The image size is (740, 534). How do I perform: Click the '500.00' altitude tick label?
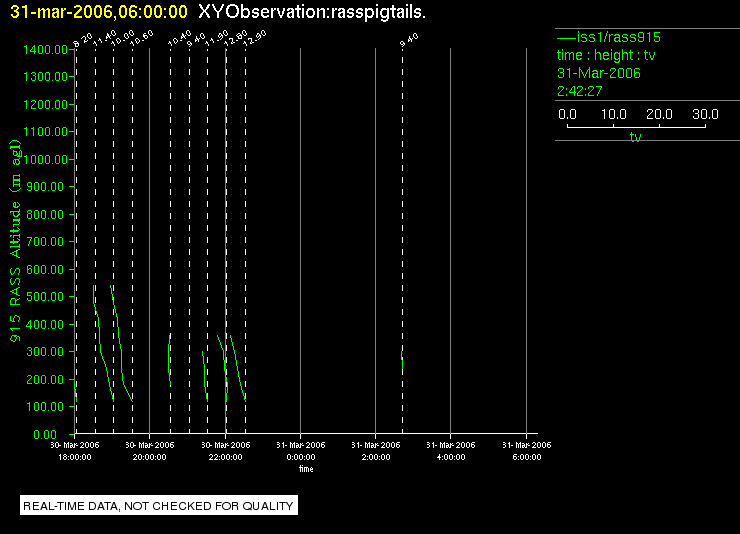(45, 297)
